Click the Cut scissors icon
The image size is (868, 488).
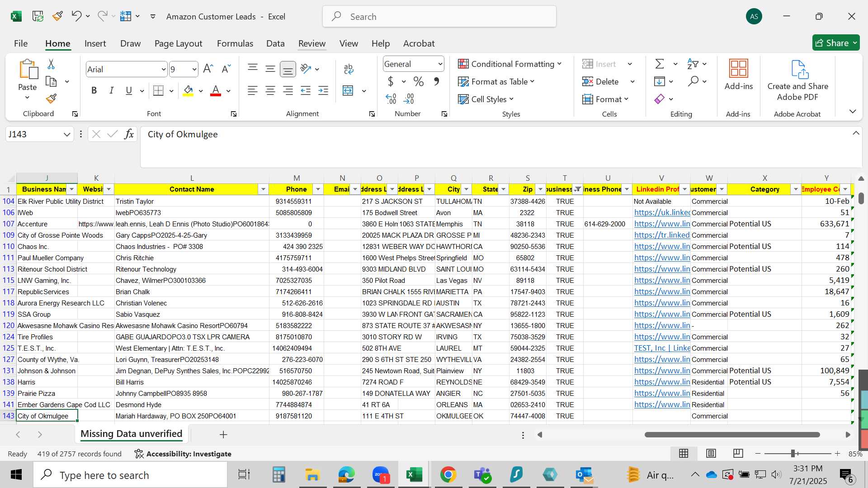[x=51, y=64]
